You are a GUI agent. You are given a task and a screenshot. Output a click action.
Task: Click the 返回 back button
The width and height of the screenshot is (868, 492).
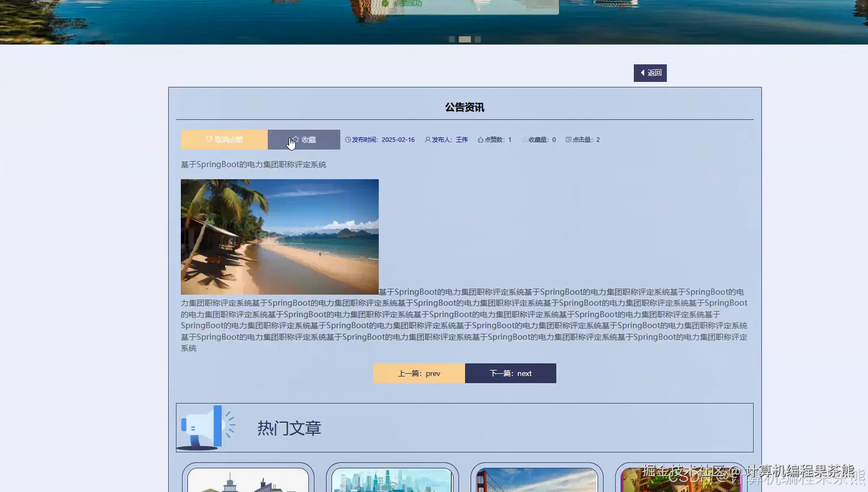[650, 73]
